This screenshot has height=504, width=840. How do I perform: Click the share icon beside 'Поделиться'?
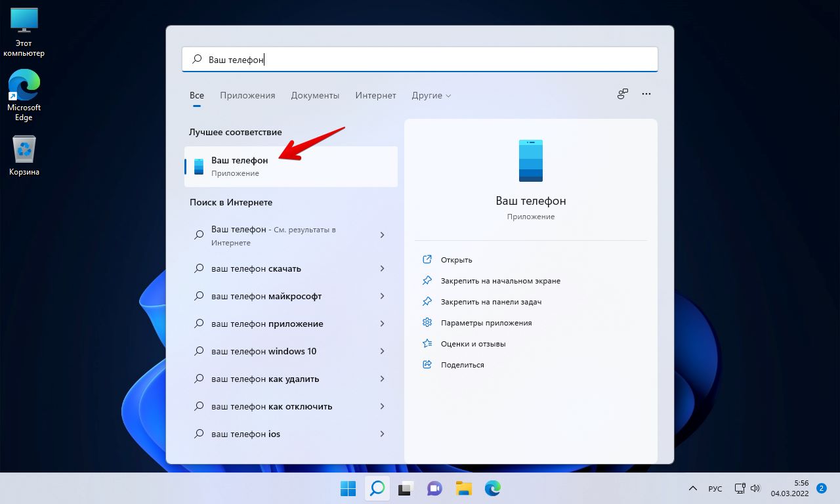point(427,364)
